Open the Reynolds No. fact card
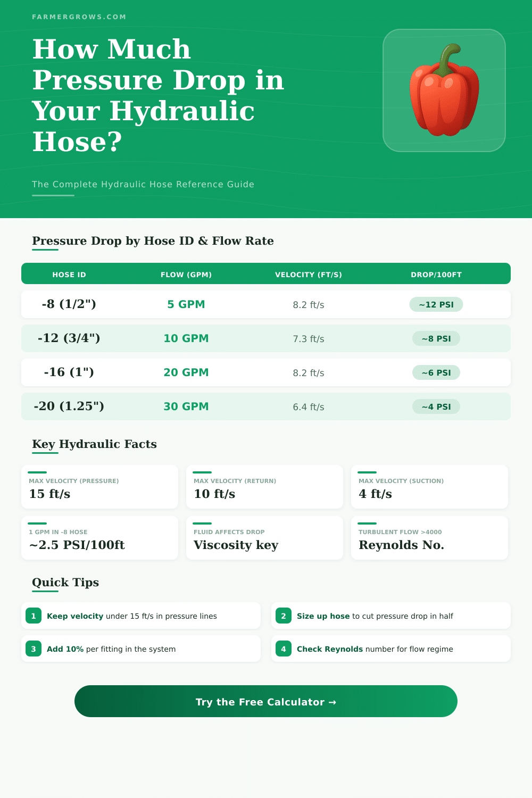Screen dimensions: 532x798 429,538
